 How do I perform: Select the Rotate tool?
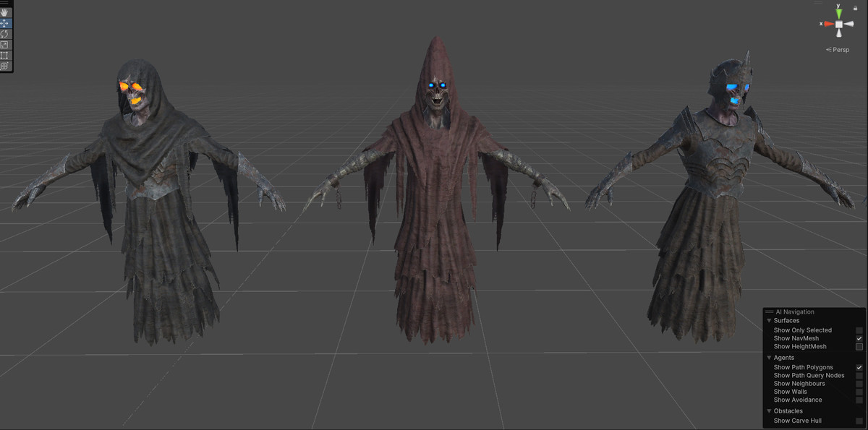(x=4, y=34)
